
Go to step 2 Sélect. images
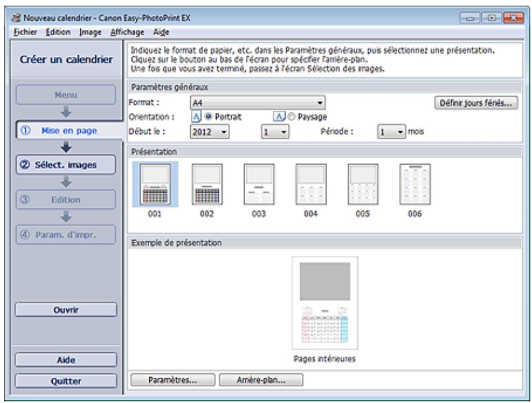click(x=66, y=165)
